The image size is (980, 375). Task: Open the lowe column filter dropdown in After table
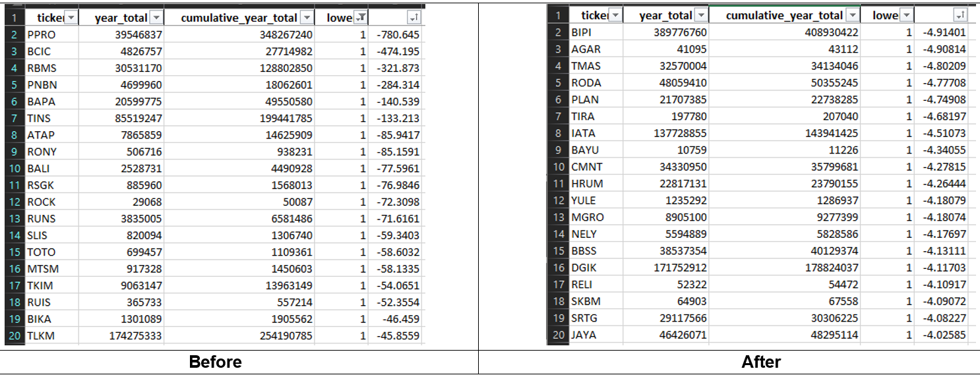click(907, 15)
